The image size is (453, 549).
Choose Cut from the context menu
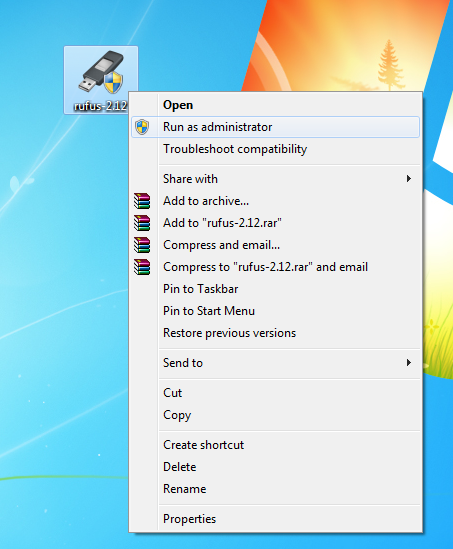tap(276, 393)
